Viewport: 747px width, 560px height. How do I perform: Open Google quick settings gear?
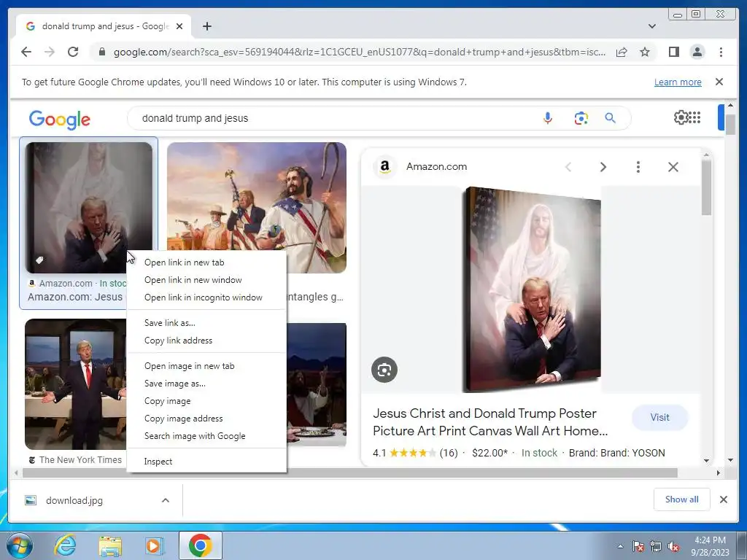click(681, 117)
